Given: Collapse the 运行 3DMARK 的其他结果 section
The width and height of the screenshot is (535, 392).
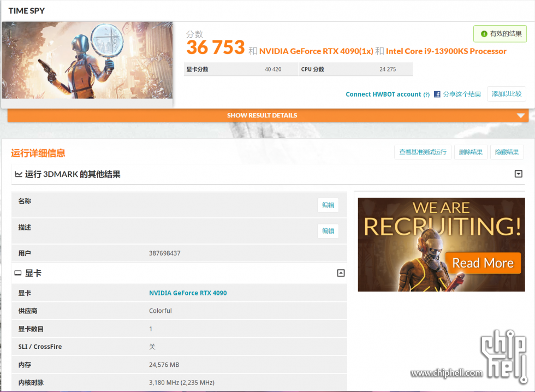Looking at the screenshot, I should point(518,174).
